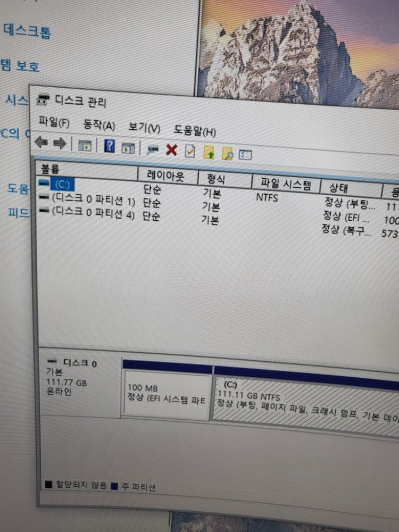Click the black 할당되지 않음 legend swatch
This screenshot has height=532, width=399.
click(48, 484)
